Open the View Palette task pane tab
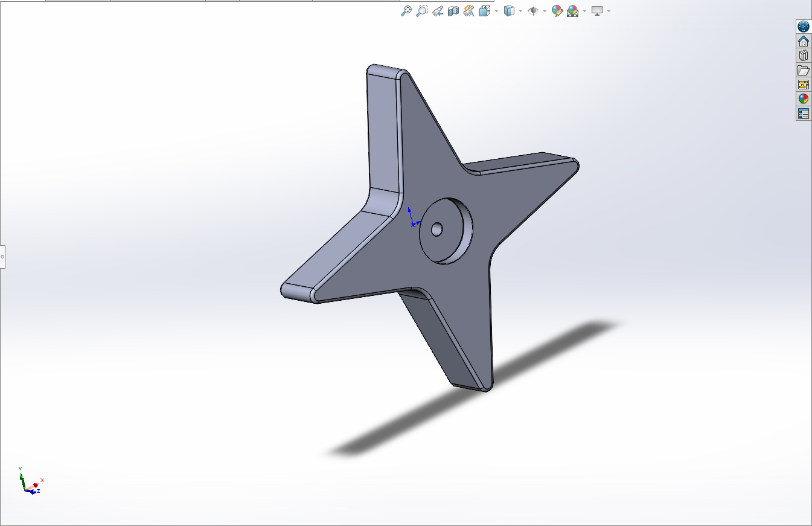812x526 pixels. click(804, 85)
